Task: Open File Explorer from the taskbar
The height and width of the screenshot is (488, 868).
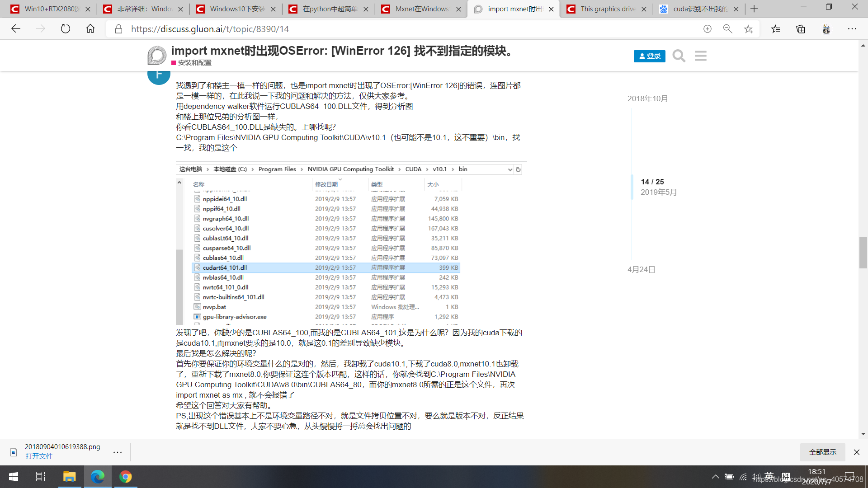Action: 69,477
